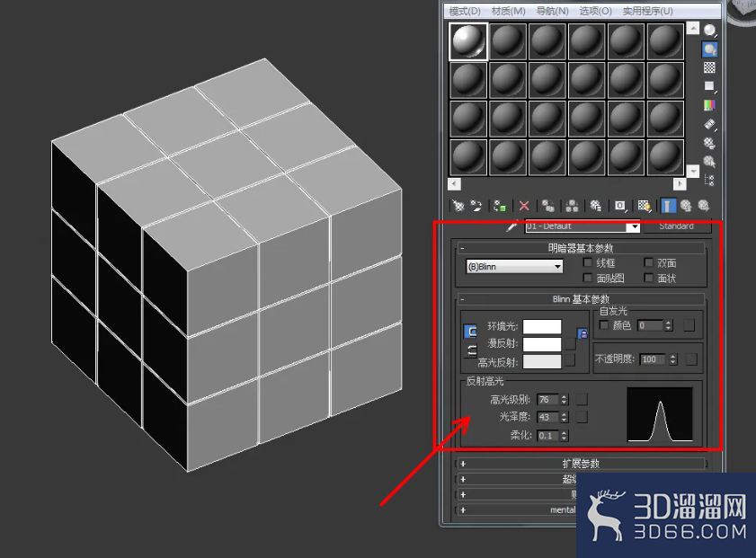Viewport: 756px width, 558px height.
Task: Click sample slots scroll-right arrow
Action: pos(680,184)
